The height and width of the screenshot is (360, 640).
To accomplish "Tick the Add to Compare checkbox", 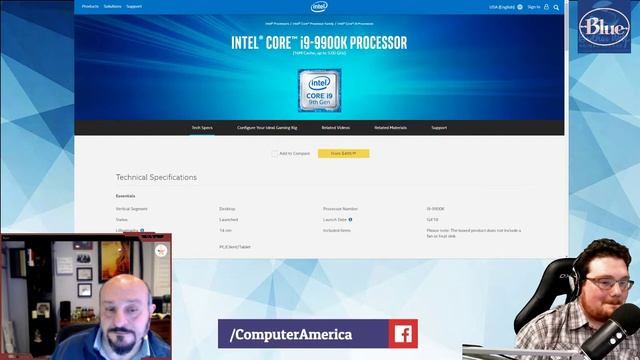I will tap(274, 153).
